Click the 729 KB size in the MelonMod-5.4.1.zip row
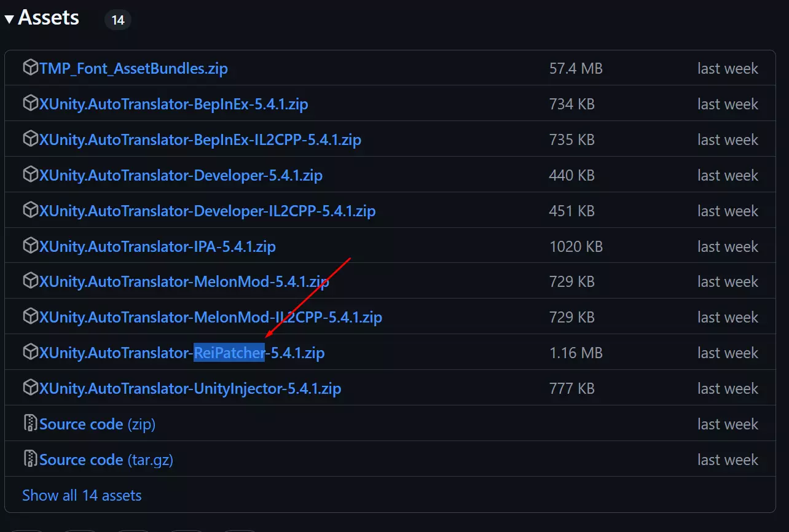This screenshot has height=532, width=789. point(572,281)
